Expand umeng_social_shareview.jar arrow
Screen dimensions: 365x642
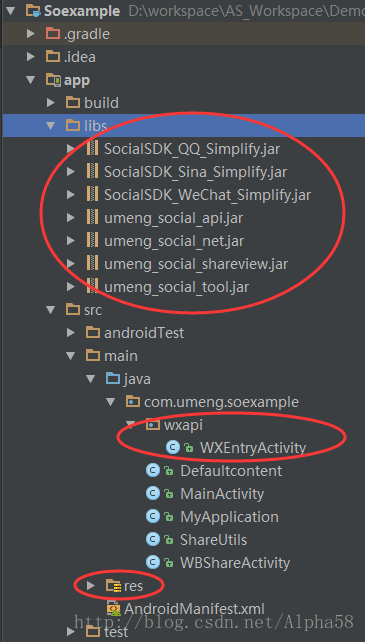click(x=71, y=264)
